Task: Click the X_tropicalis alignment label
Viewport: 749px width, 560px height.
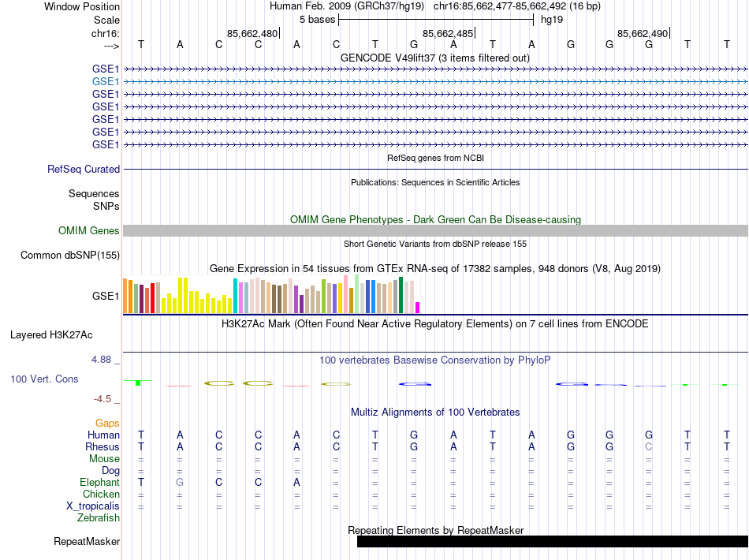Action: [x=93, y=506]
